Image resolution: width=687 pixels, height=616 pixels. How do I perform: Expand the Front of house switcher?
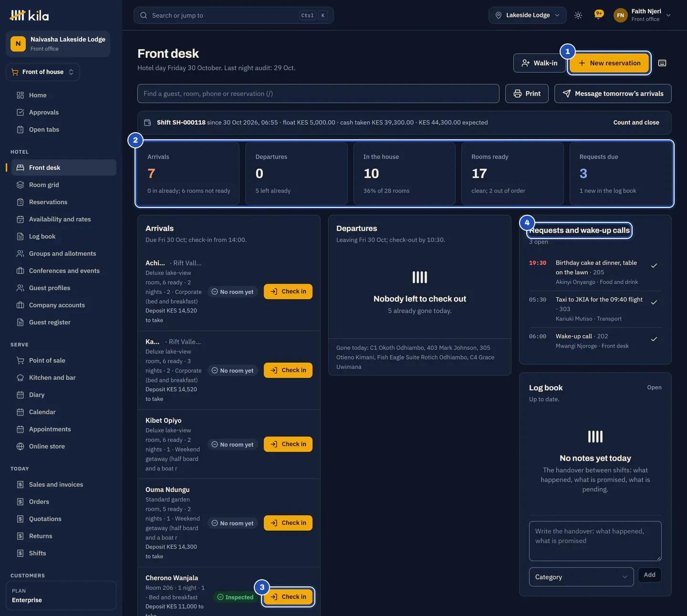pos(43,72)
